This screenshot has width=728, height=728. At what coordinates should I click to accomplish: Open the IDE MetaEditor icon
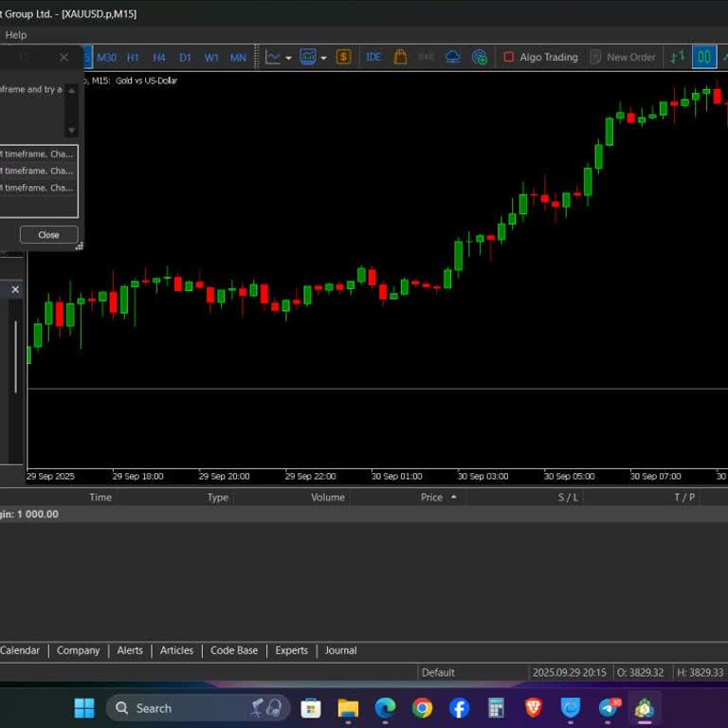point(373,57)
